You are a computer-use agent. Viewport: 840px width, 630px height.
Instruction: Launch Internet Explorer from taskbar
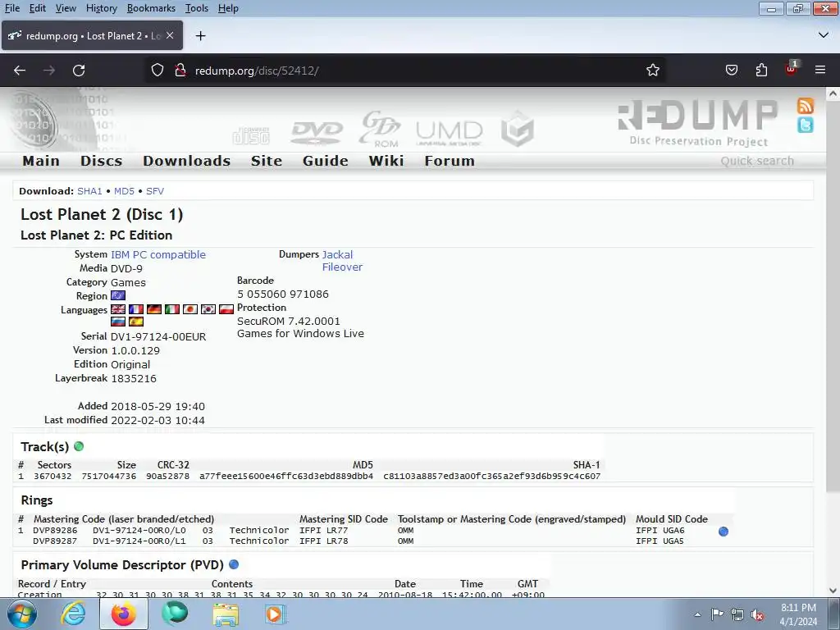73,614
